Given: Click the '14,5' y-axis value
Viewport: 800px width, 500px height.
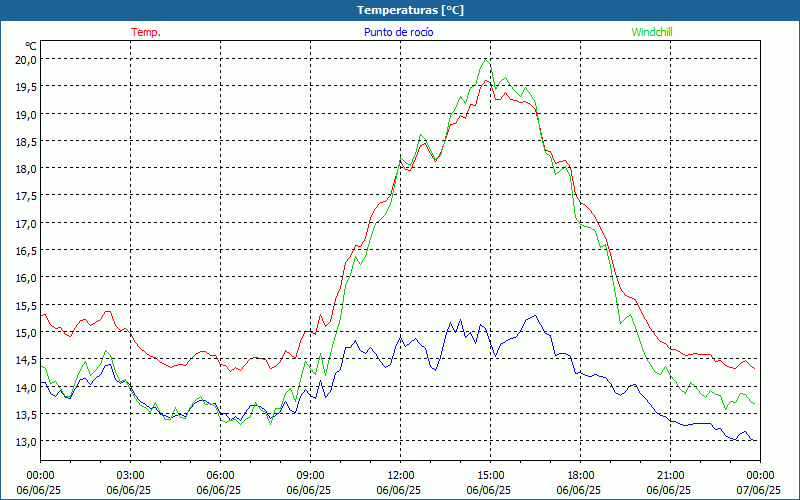Looking at the screenshot, I should tap(26, 360).
